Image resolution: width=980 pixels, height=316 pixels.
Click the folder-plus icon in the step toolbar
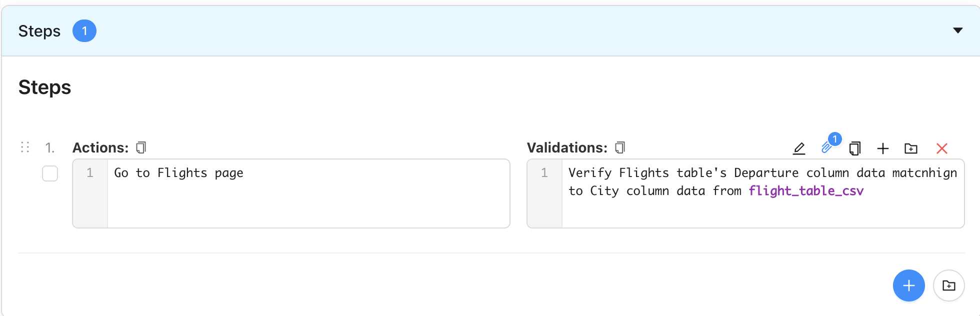911,148
